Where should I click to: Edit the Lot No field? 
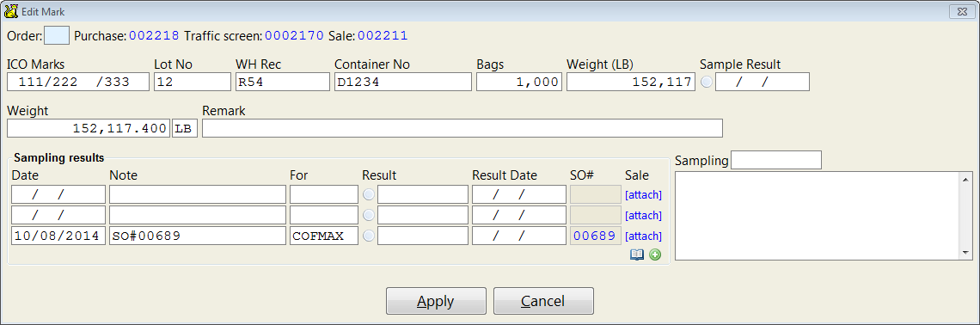click(x=193, y=82)
